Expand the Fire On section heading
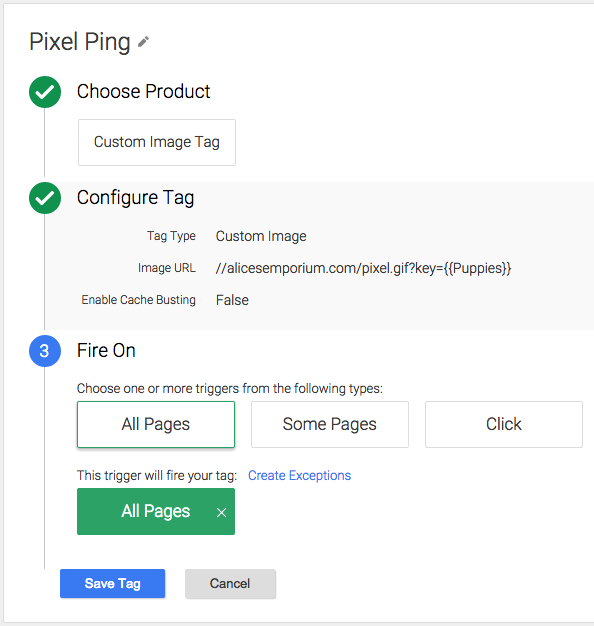Image resolution: width=594 pixels, height=626 pixels. (106, 351)
